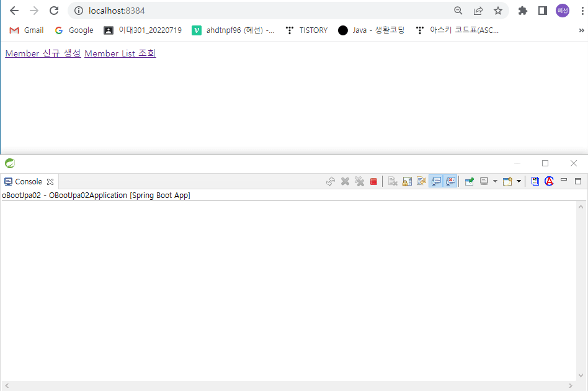588x391 pixels.
Task: Close the Spring Tool Suite window
Action: 574,163
